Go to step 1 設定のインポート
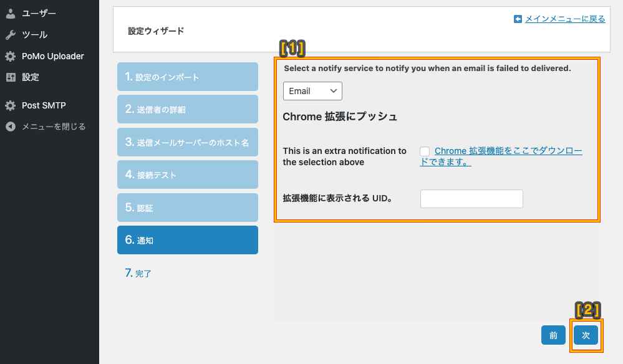The image size is (623, 364). [x=188, y=77]
